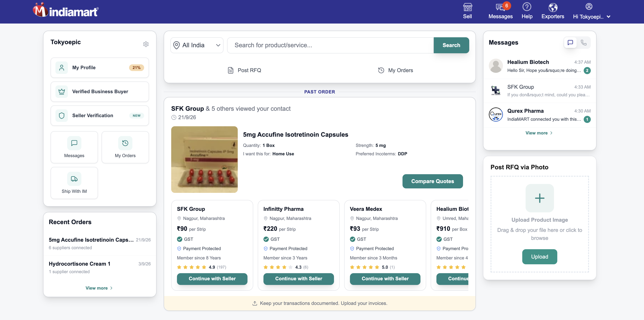This screenshot has height=320, width=644.
Task: Open recent order 5mg Accufine Isotretinoin Caps
Action: click(100, 243)
